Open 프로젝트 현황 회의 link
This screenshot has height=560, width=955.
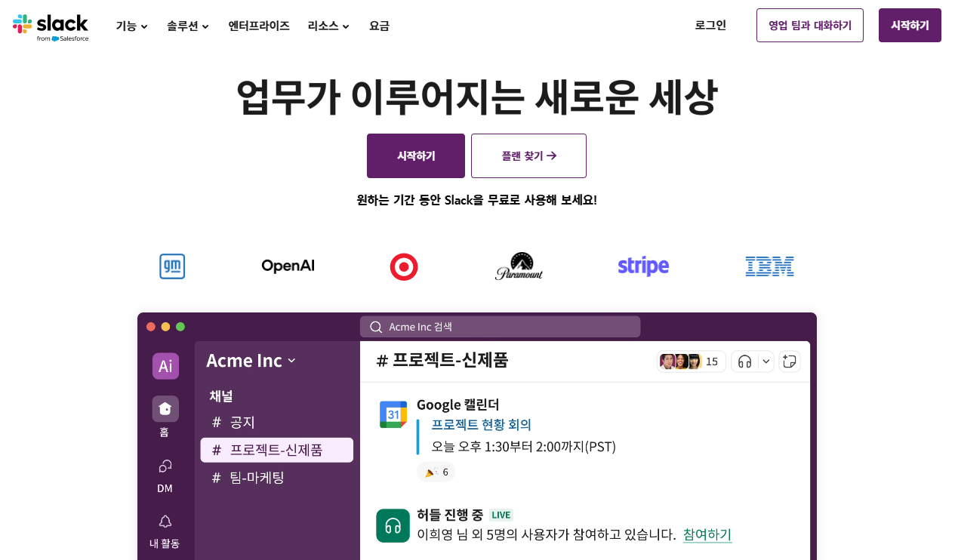[482, 425]
